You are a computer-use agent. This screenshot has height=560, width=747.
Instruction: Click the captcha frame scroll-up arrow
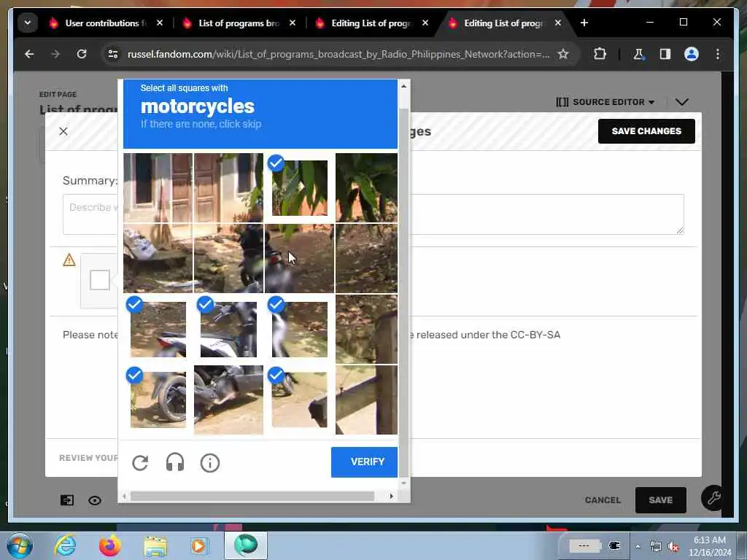[403, 86]
